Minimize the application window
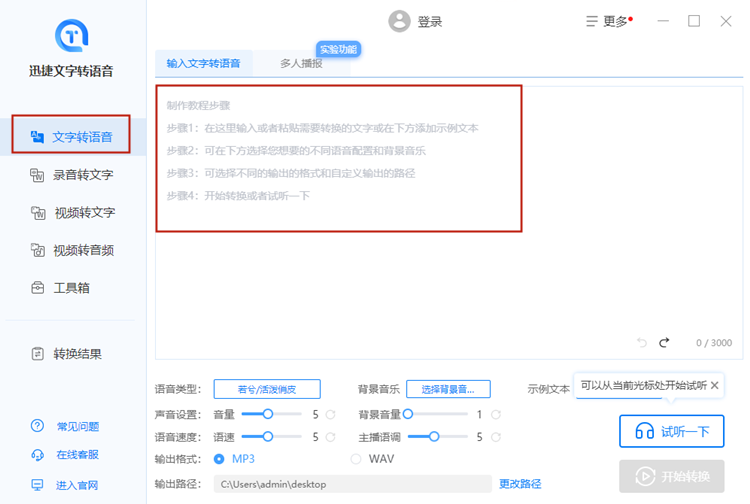 tap(663, 21)
